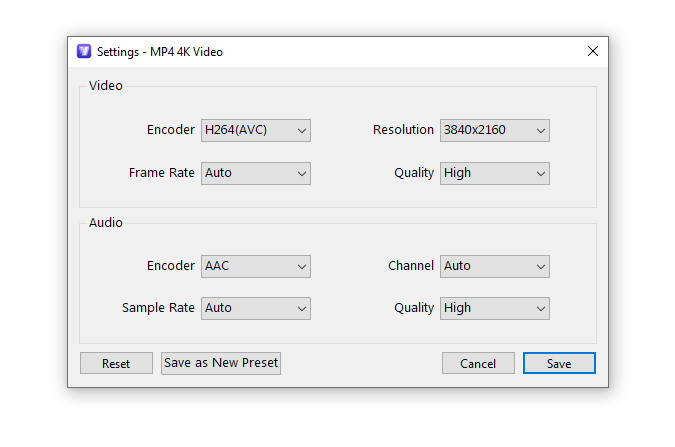This screenshot has width=675, height=447.
Task: Open the Frame Rate dropdown
Action: click(256, 174)
